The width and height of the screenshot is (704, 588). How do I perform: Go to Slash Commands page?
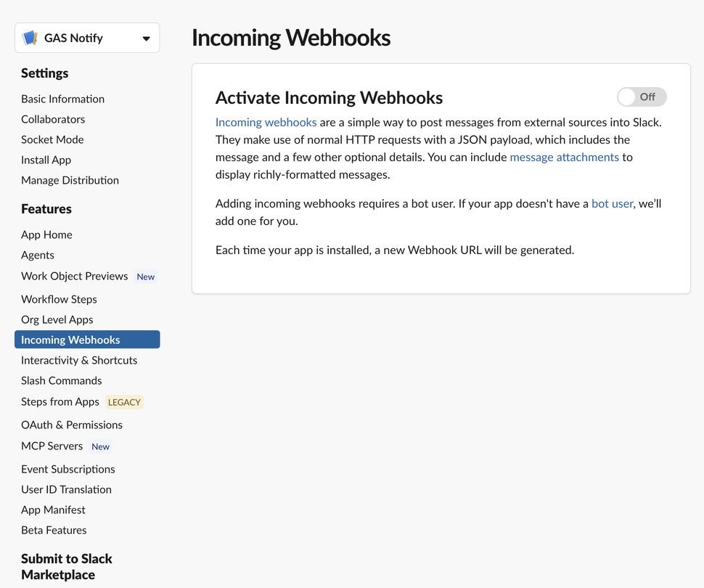pyautogui.click(x=62, y=380)
